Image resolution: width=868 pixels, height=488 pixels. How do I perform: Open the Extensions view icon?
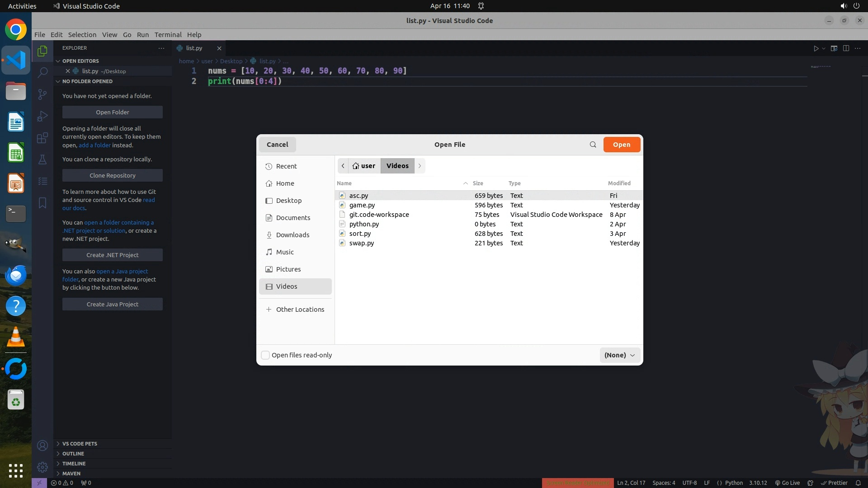42,138
